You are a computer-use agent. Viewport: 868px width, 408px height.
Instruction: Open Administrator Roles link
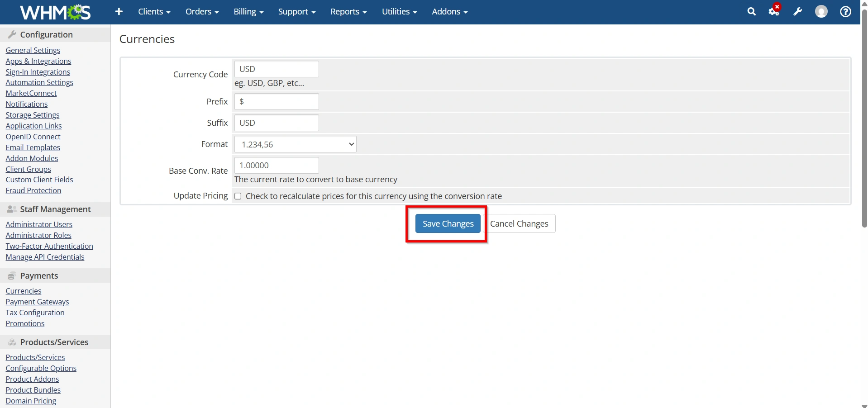click(x=38, y=235)
